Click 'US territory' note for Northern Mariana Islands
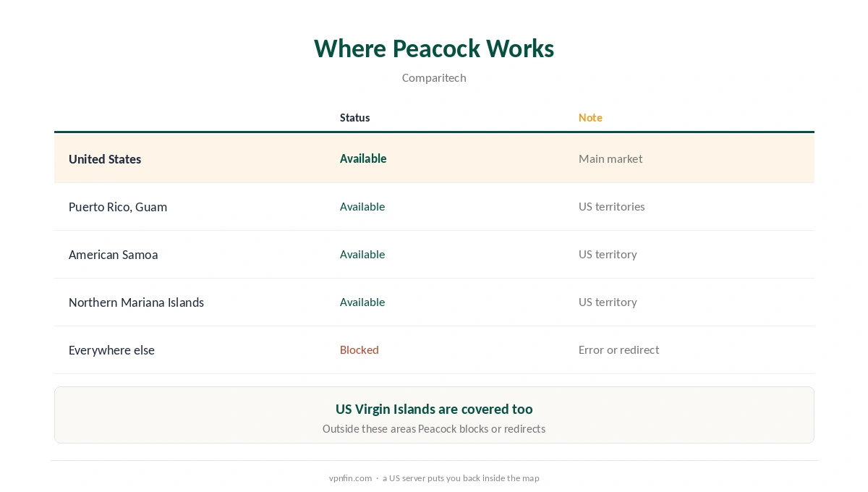The height and width of the screenshot is (492, 868). (x=608, y=302)
